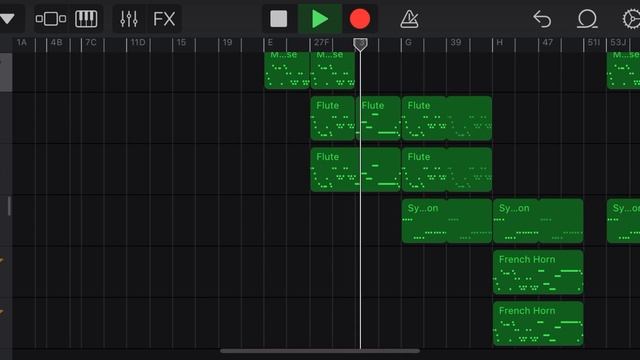The height and width of the screenshot is (360, 640).
Task: Select first M...se region under marker E
Action: pos(287,70)
